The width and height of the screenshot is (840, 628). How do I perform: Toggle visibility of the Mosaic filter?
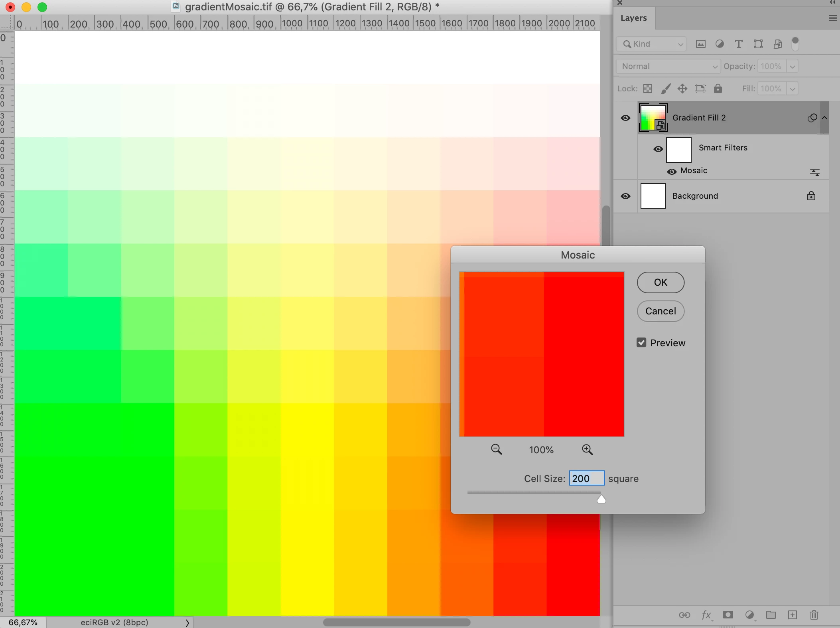pos(672,172)
